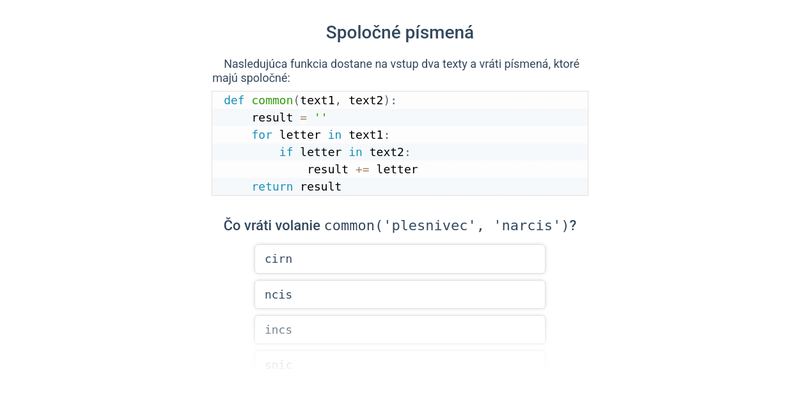This screenshot has height=400, width=800.
Task: Click the question text 'Čo vráti volanie'
Action: tap(271, 226)
